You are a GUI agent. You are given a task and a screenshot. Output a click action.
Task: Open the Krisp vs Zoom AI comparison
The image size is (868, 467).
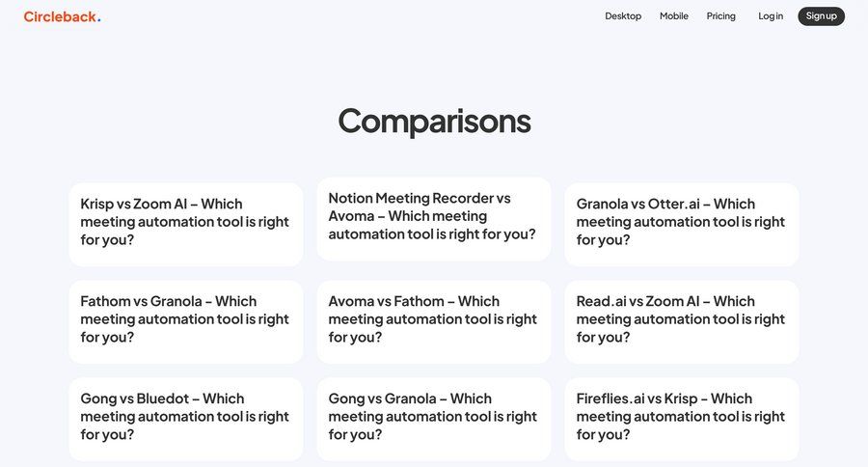click(185, 222)
